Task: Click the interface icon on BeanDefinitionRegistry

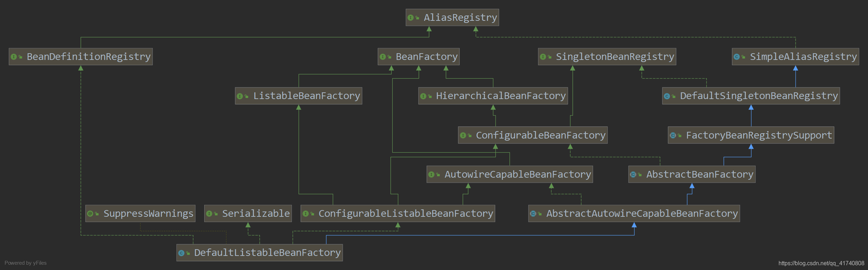Action: (x=14, y=57)
